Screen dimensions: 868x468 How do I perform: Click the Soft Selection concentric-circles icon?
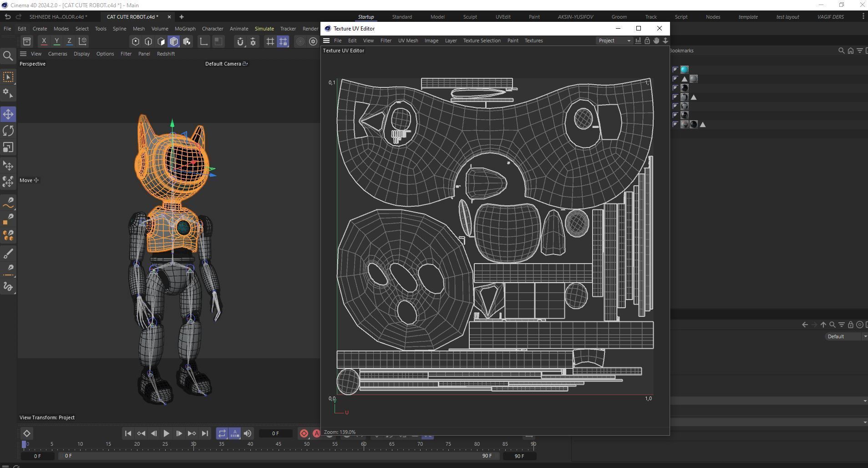coord(300,41)
